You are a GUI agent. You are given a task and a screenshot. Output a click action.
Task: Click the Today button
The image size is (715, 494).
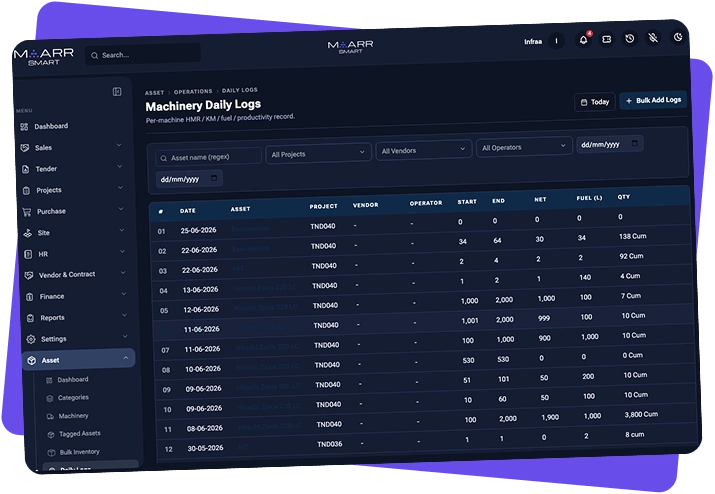coord(595,102)
